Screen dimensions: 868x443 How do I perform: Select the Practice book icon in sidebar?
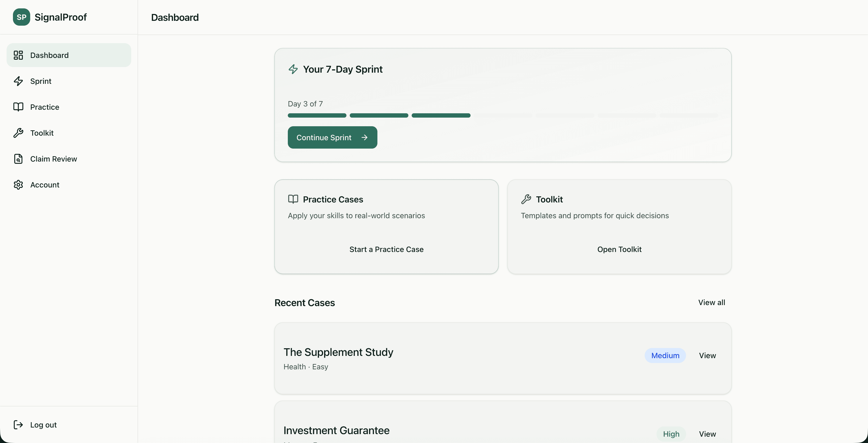(x=19, y=106)
